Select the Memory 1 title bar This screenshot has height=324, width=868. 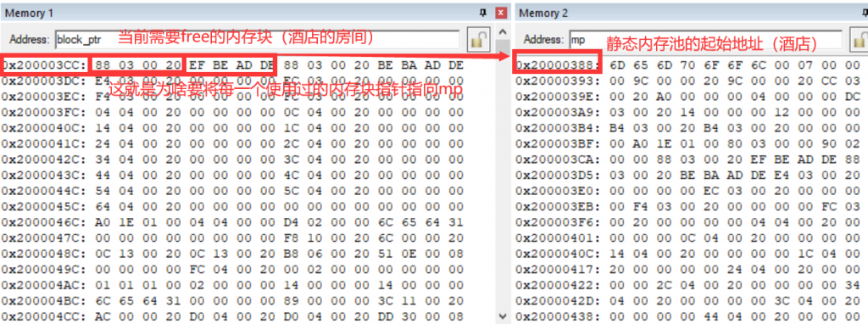(254, 13)
